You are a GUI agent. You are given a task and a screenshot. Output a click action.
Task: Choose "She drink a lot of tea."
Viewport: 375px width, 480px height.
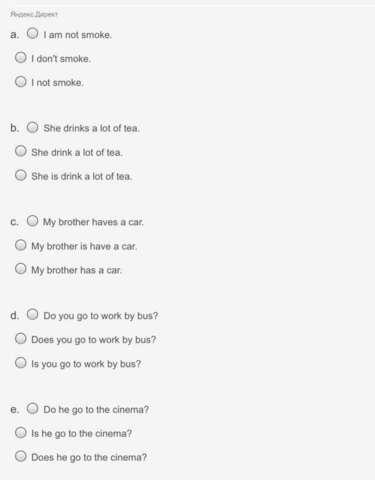pos(21,151)
